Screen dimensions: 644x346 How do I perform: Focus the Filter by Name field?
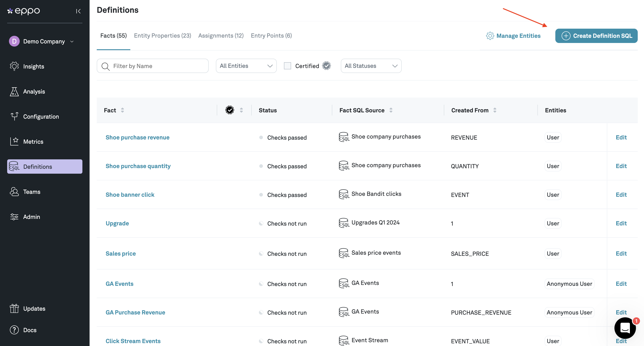coord(153,66)
